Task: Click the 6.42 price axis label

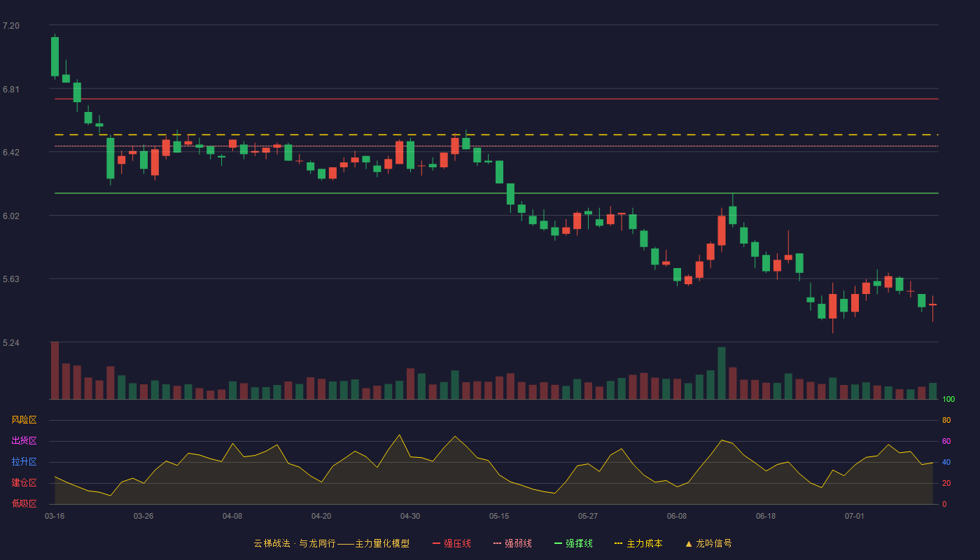Action: tap(11, 153)
